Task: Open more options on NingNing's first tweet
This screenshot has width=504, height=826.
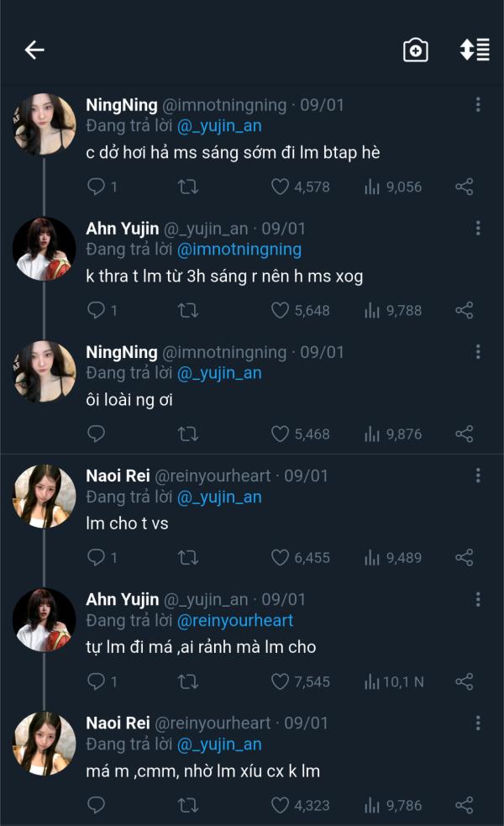Action: point(478,105)
